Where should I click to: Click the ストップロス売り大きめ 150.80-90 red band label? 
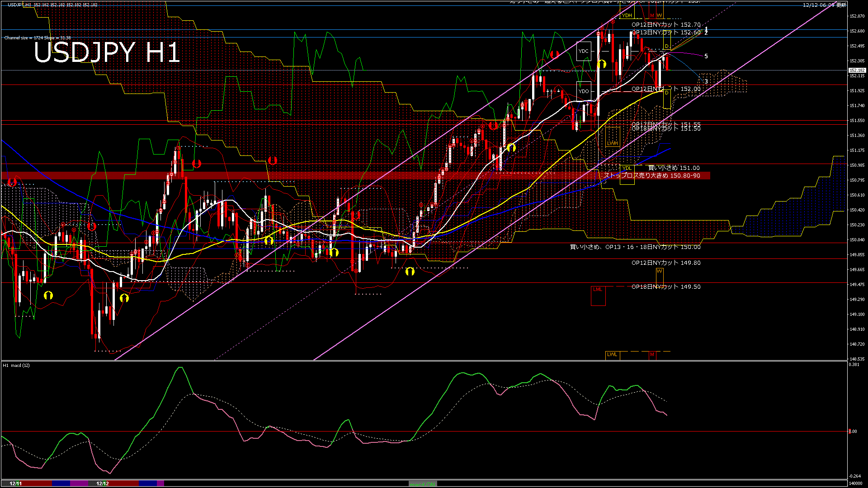click(x=652, y=175)
